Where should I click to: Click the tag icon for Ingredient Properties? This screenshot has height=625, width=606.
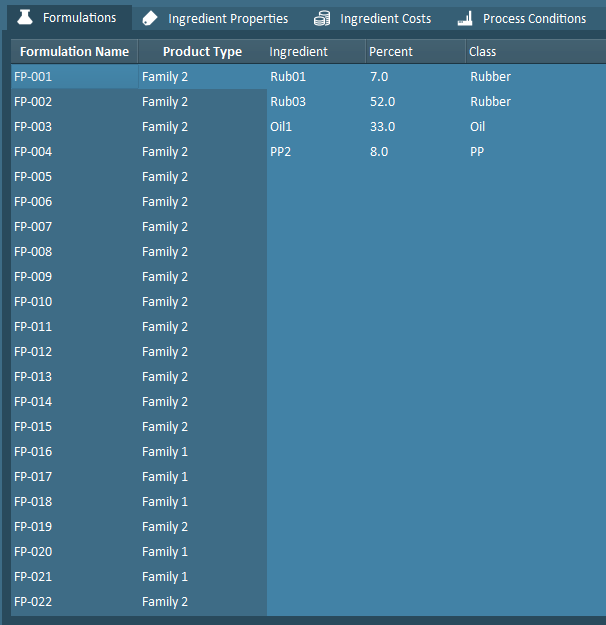click(150, 19)
